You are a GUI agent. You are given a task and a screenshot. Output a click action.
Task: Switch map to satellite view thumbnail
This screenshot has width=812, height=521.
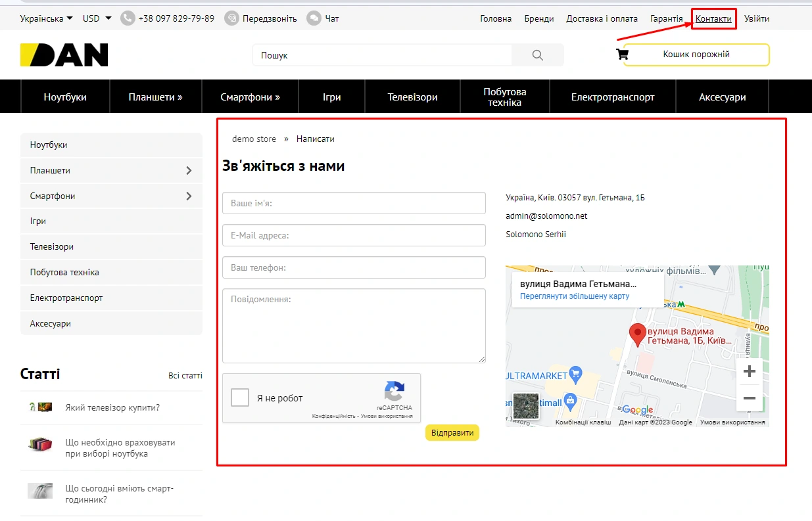click(525, 406)
